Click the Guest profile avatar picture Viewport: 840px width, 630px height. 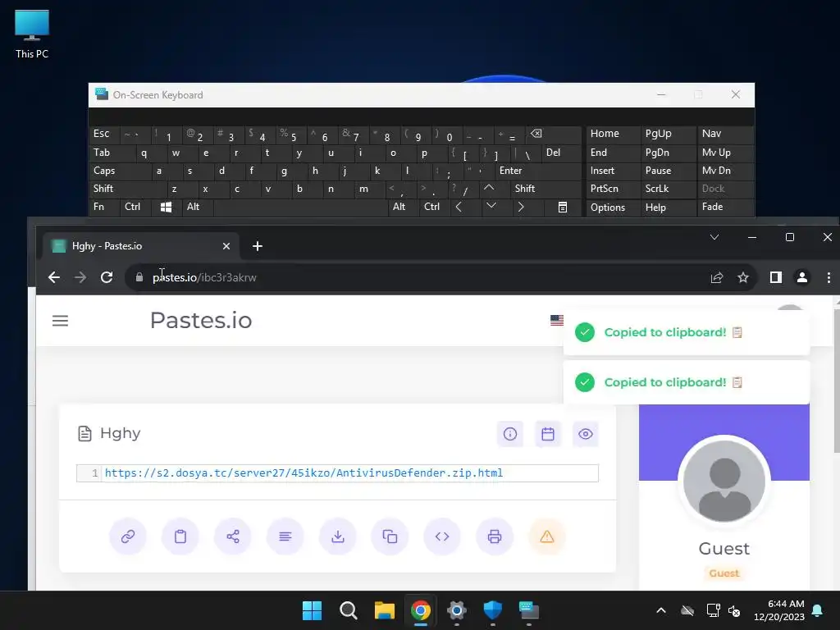(x=724, y=481)
